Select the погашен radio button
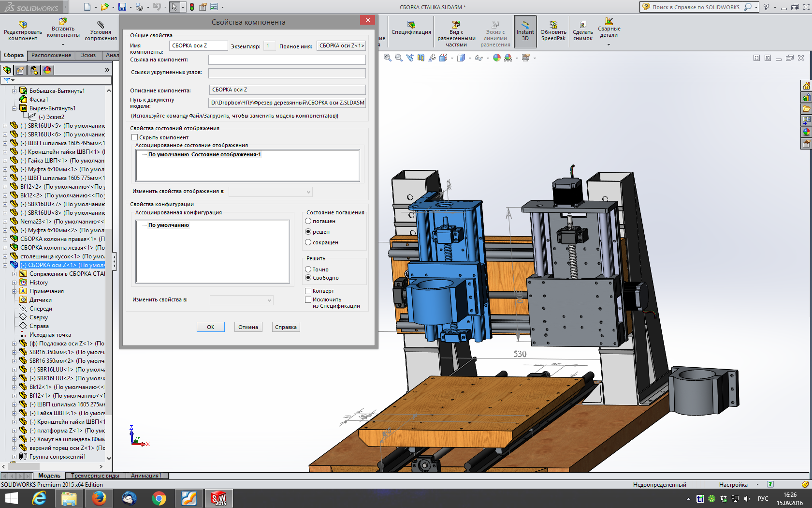The height and width of the screenshot is (508, 812). tap(308, 221)
